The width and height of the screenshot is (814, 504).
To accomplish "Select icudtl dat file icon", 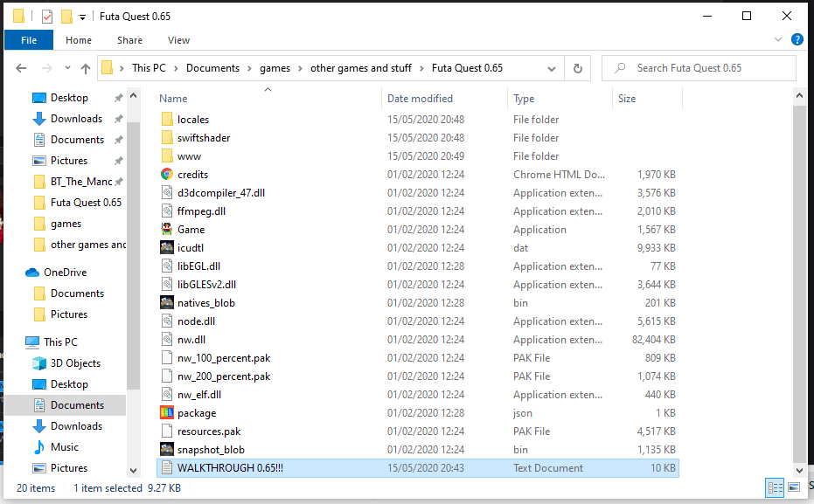I will 167,248.
